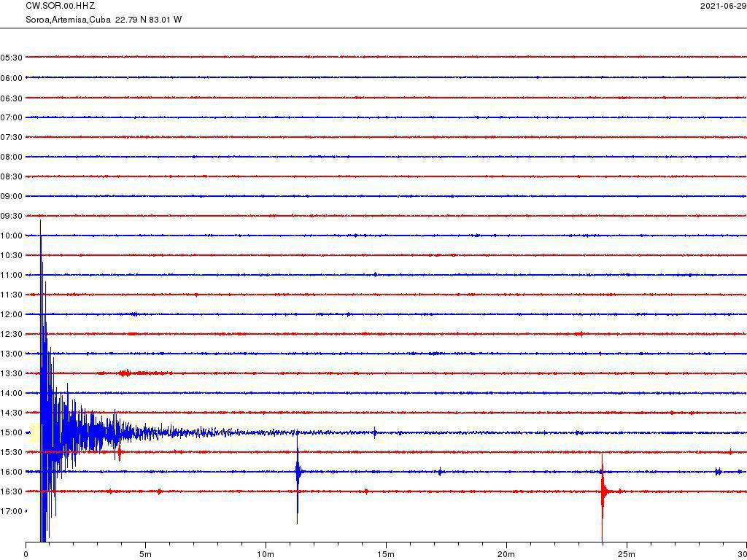Click the 10m axis tick label
The width and height of the screenshot is (747, 560).
pyautogui.click(x=266, y=554)
